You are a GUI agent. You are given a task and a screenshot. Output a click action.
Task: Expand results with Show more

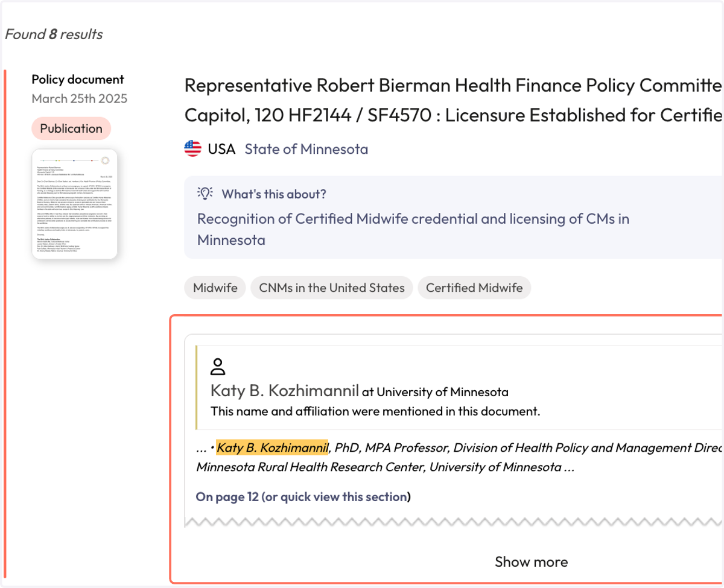click(x=531, y=561)
